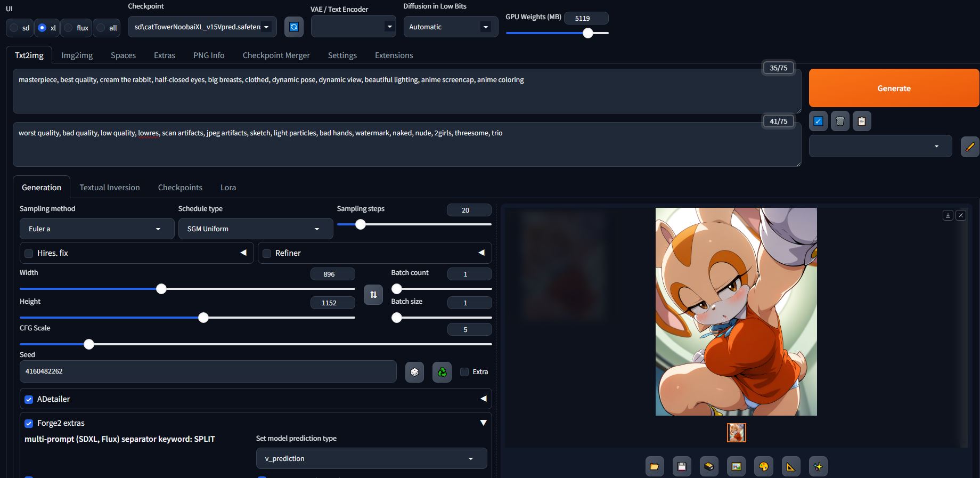Switch to the Lora tab
The width and height of the screenshot is (980, 478).
point(228,188)
